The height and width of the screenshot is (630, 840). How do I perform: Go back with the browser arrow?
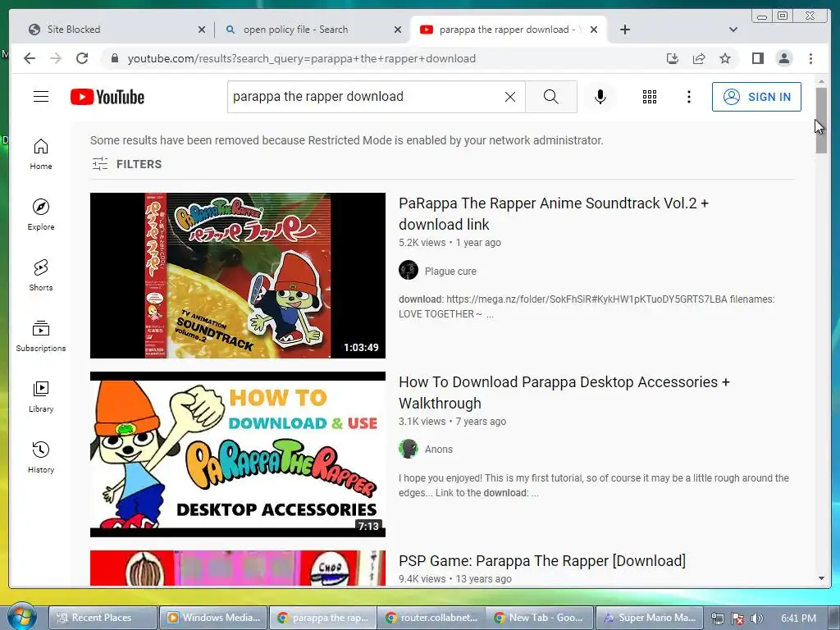(x=30, y=58)
